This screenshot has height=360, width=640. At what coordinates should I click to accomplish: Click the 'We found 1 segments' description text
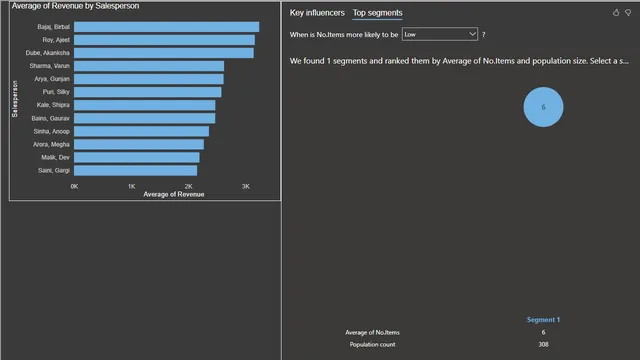pos(459,61)
